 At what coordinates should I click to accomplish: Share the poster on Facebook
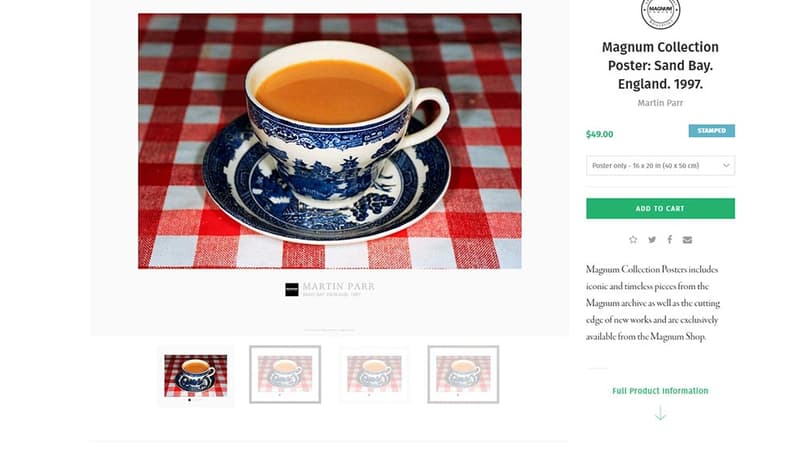(x=669, y=240)
